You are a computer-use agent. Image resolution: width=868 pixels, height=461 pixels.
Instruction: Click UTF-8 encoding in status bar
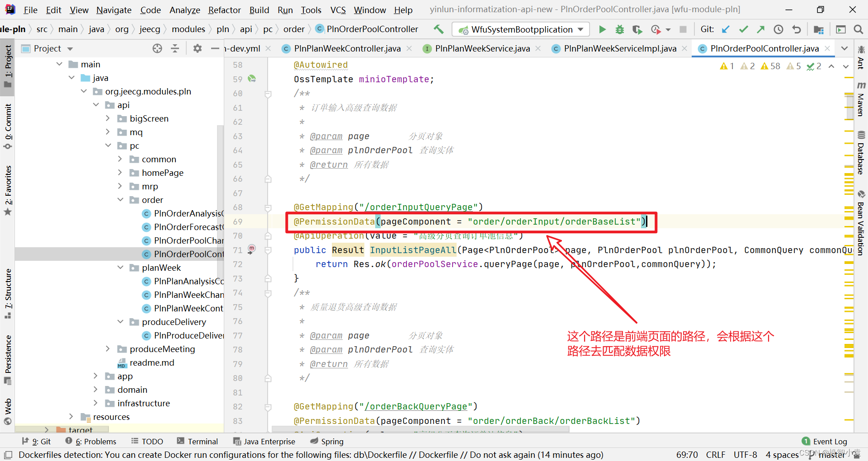(745, 455)
